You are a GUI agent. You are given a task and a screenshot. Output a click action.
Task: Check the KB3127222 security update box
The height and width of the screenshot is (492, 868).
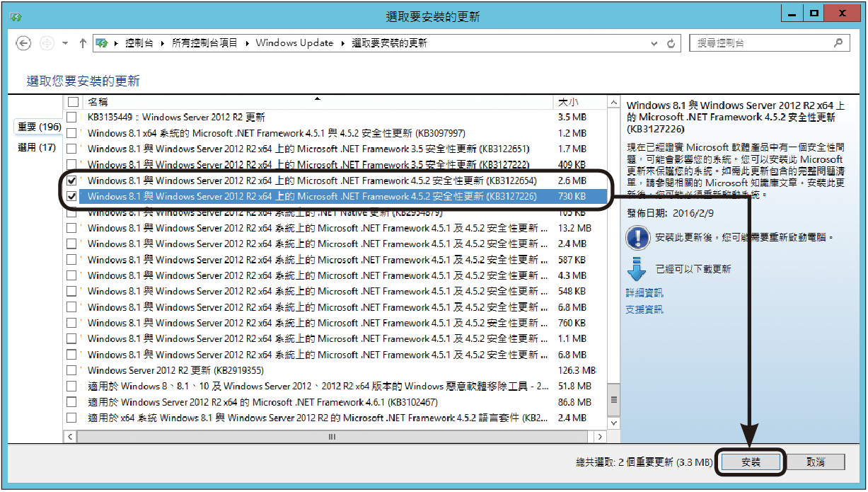[71, 164]
